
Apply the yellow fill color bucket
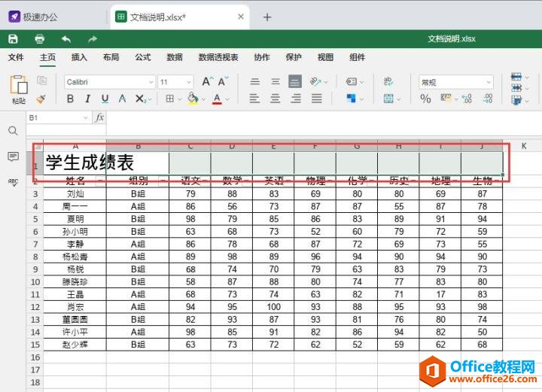coord(193,99)
